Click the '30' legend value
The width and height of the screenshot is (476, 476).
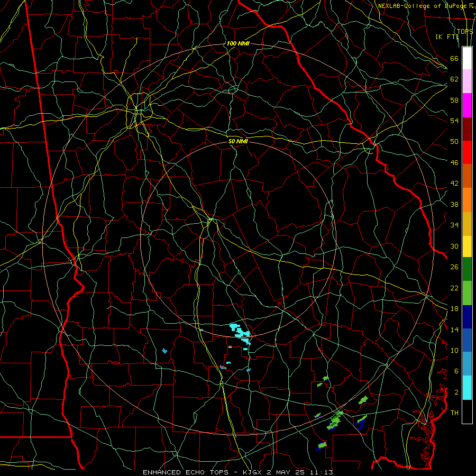click(454, 246)
